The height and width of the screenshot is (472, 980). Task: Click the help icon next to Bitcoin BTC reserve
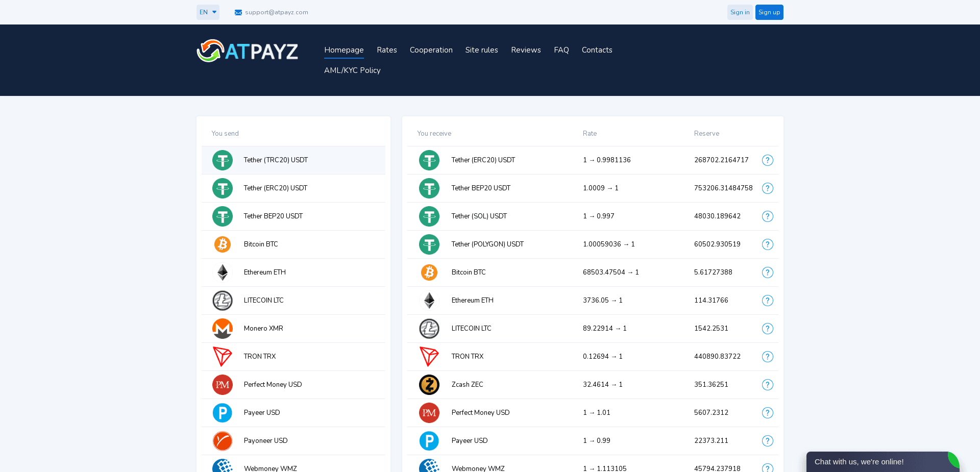(768, 272)
